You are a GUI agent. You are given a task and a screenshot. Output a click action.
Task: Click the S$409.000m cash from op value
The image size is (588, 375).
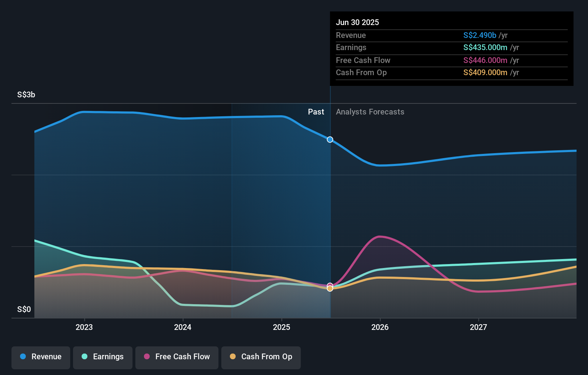point(485,72)
